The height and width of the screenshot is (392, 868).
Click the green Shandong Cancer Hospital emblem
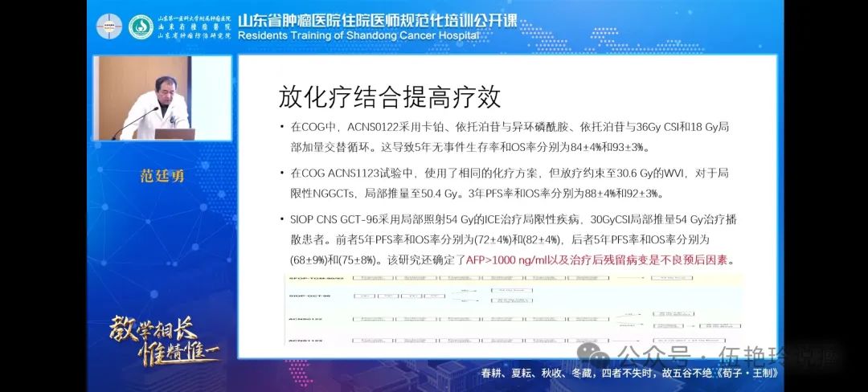point(141,26)
